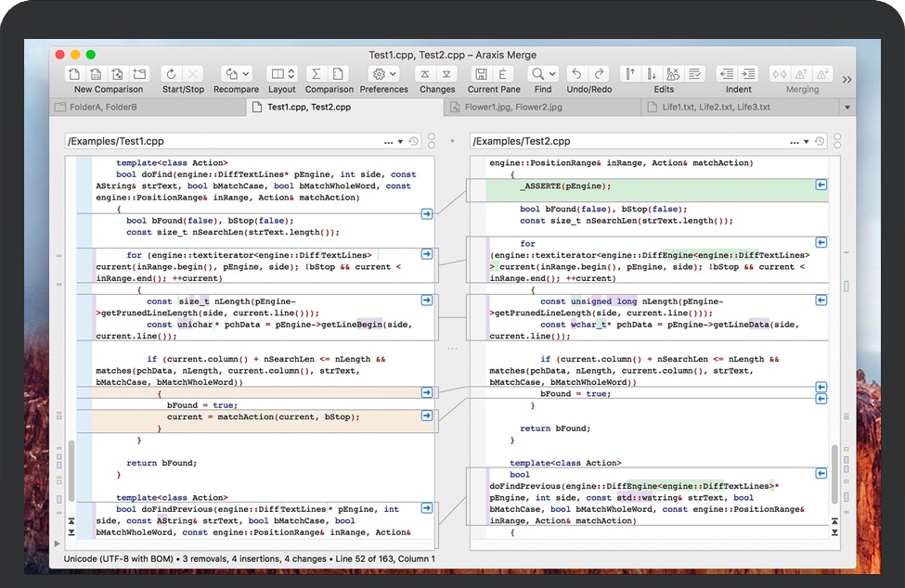The width and height of the screenshot is (905, 588).
Task: Click the Save icon in Current Pane
Action: (x=481, y=74)
